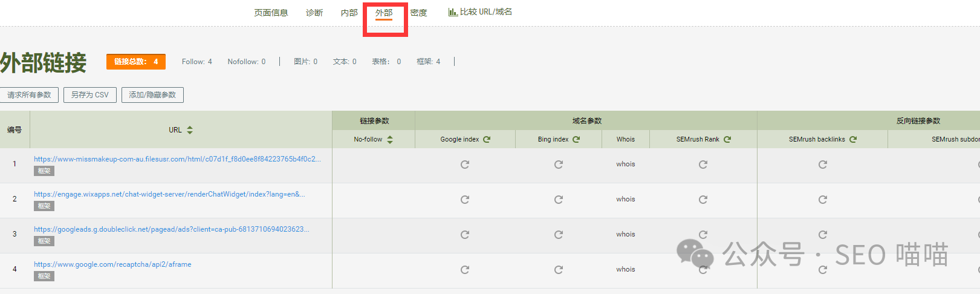Image resolution: width=980 pixels, height=294 pixels.
Task: Toggle 添加/隐藏参数 button
Action: click(152, 95)
